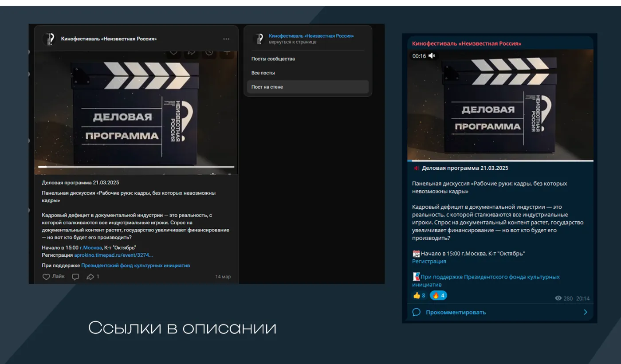Click the festival avatar in the VK sidebar card
621x364 pixels.
258,39
